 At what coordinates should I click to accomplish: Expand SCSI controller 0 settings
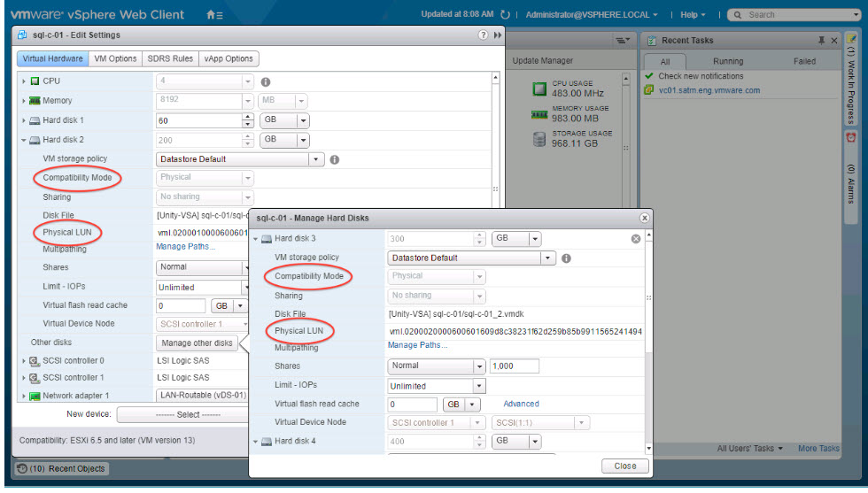pos(24,360)
